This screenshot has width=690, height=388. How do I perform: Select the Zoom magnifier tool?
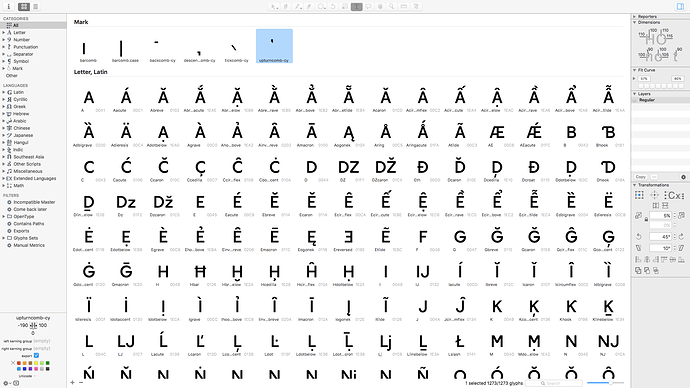pos(392,7)
